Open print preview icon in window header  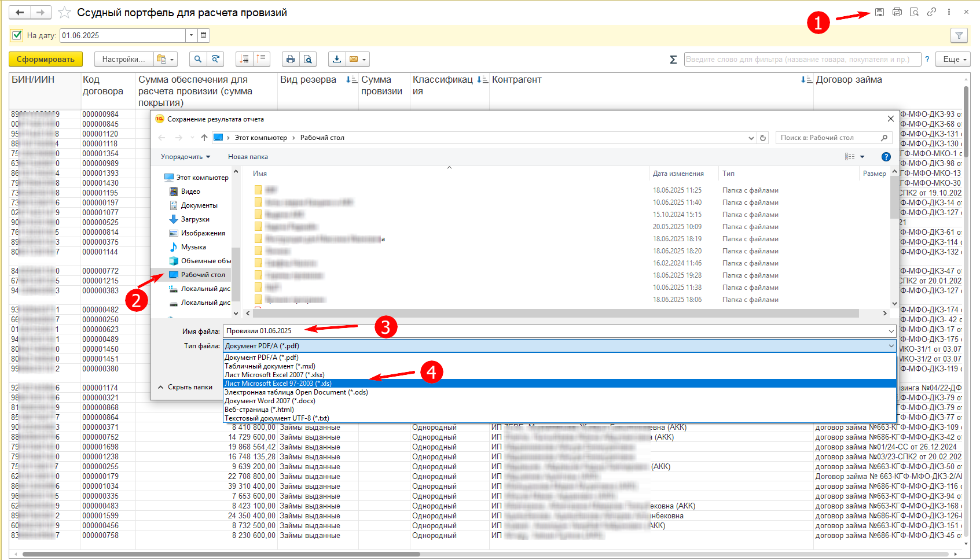[x=914, y=12]
